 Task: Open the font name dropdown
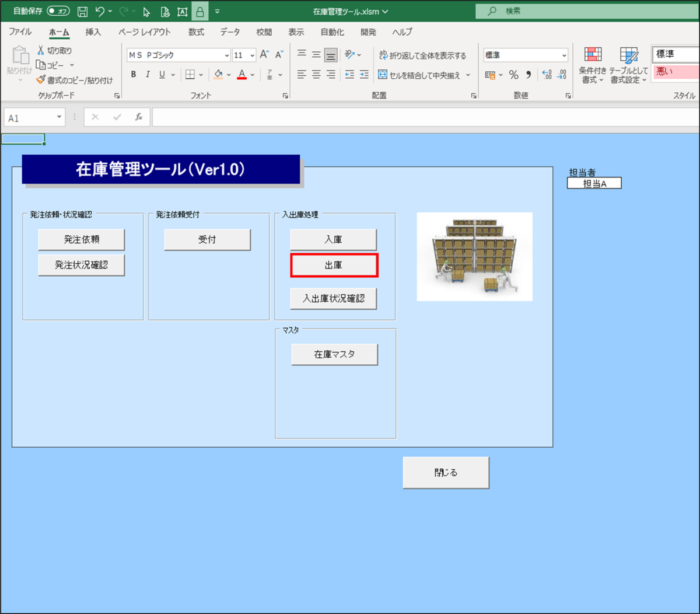(x=227, y=55)
